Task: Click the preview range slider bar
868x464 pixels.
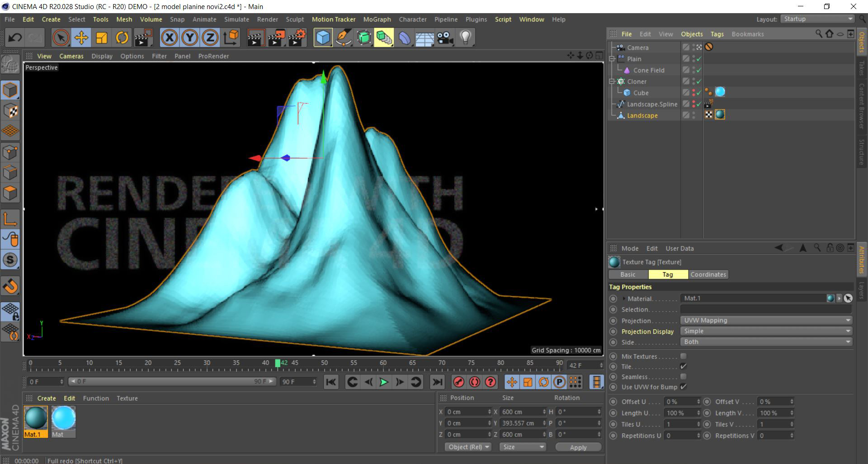Action: click(172, 382)
